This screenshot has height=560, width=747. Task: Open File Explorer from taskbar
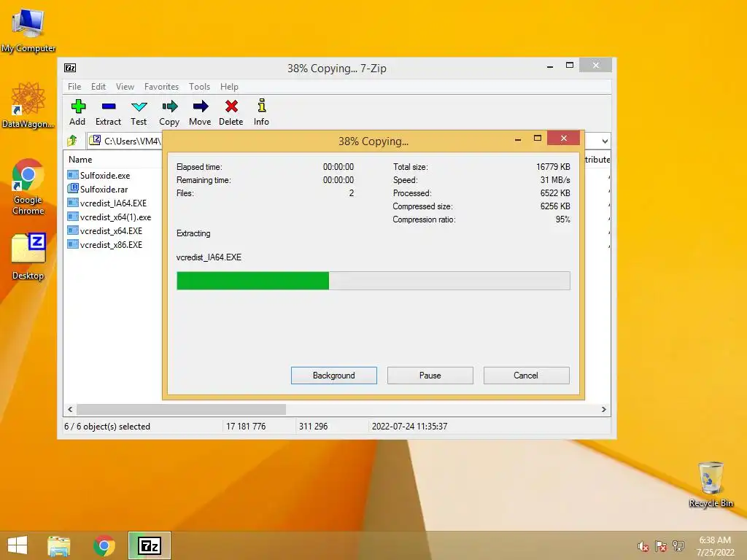tap(59, 545)
